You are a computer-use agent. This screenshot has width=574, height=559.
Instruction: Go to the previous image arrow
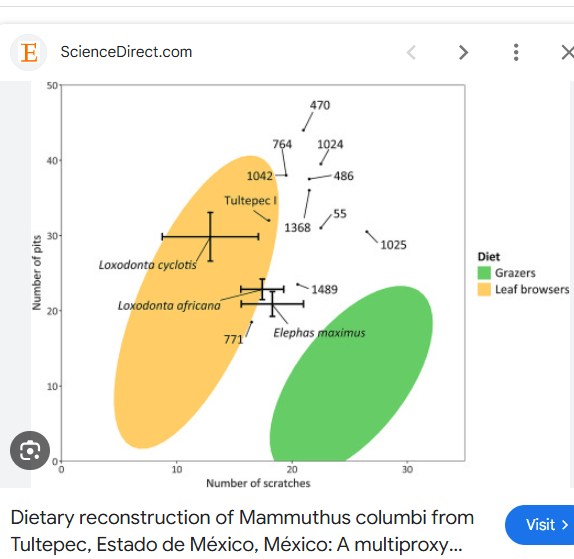411,52
